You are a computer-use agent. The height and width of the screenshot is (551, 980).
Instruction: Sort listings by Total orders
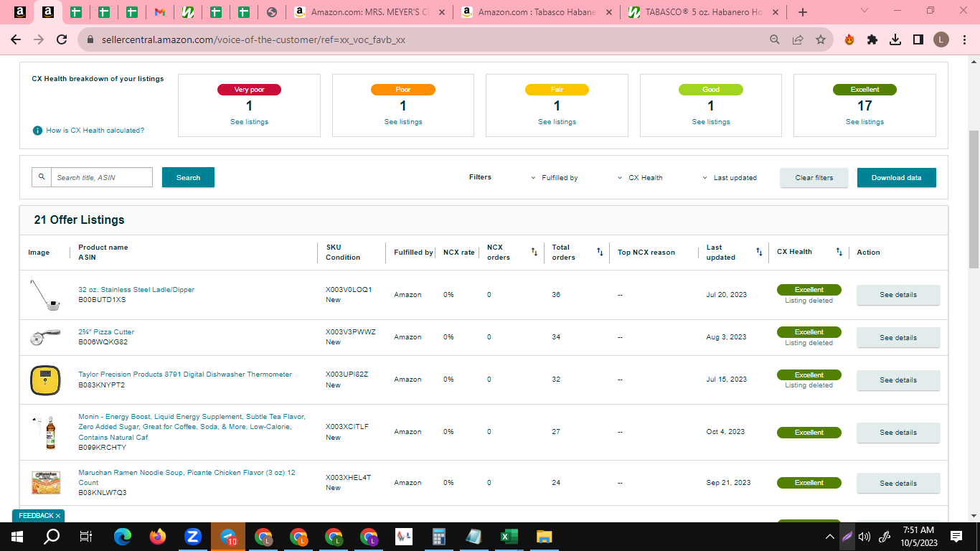click(x=600, y=252)
